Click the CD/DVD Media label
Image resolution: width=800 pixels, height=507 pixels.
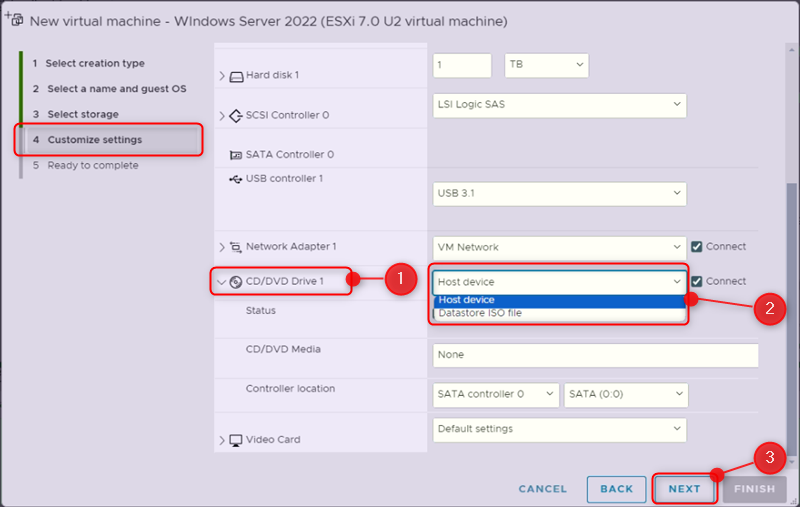[283, 349]
